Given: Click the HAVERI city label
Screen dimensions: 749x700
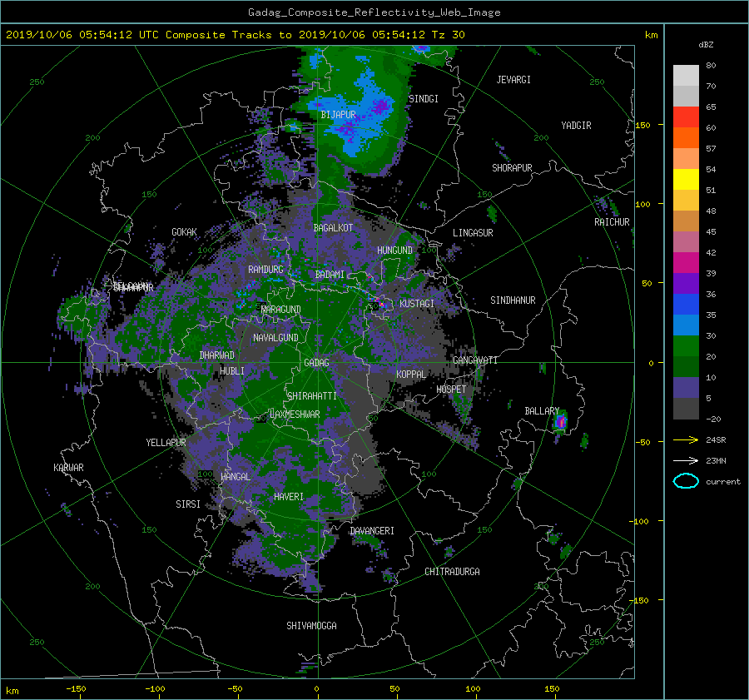Looking at the screenshot, I should click(289, 497).
